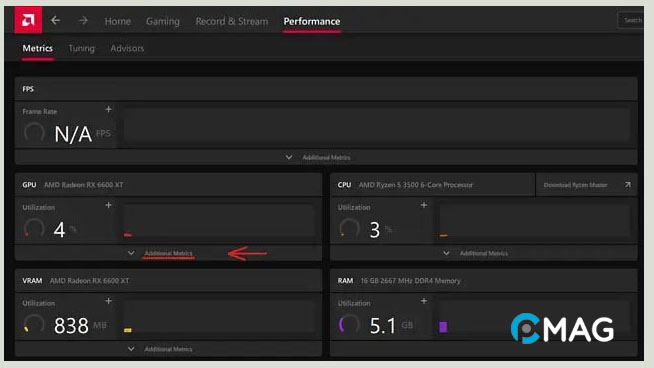Add GPU Utilization metric with plus icon
654x368 pixels.
click(x=108, y=205)
